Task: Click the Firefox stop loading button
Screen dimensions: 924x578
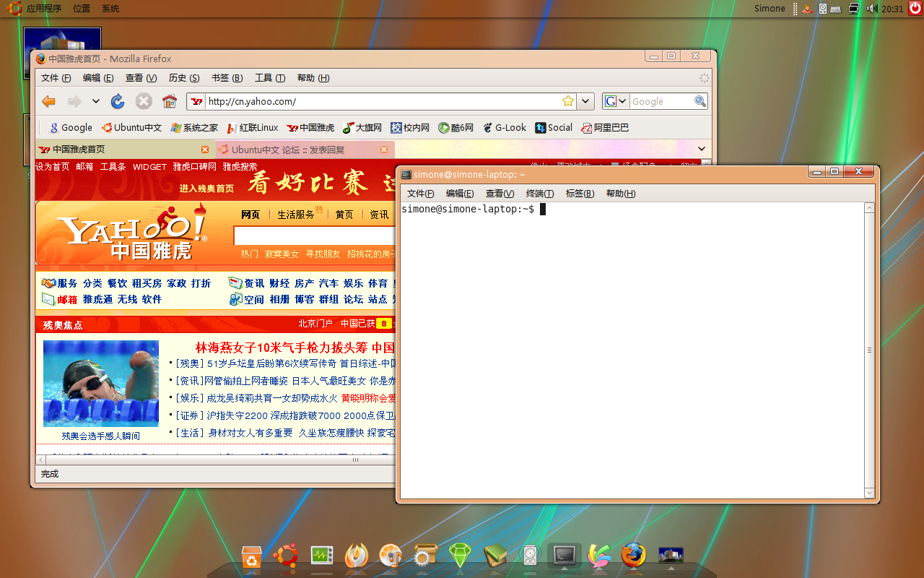Action: (144, 101)
